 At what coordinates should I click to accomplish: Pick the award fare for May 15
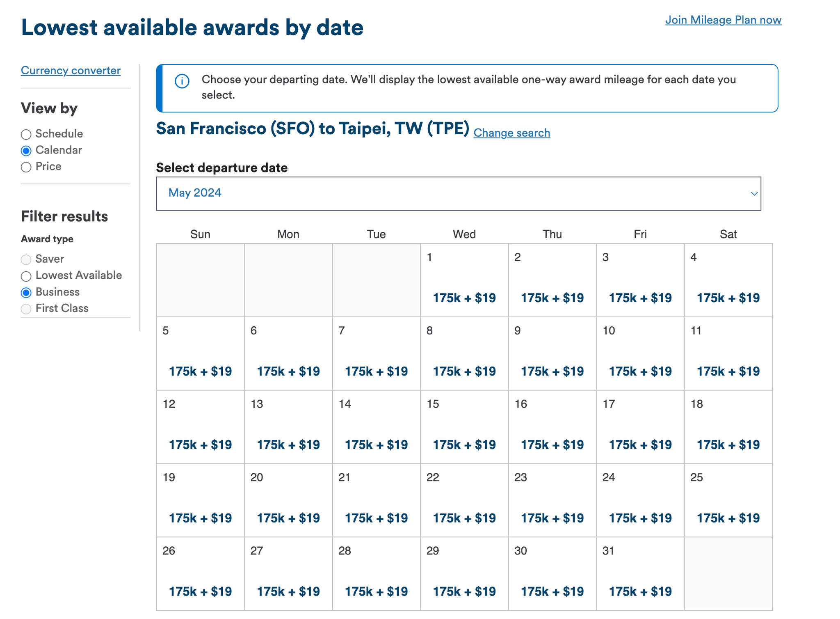(x=464, y=444)
